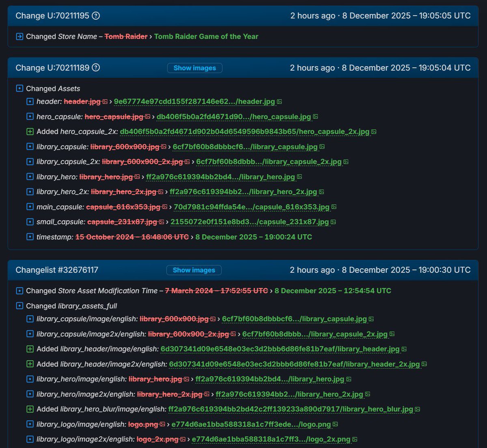Image resolution: width=487 pixels, height=448 pixels.
Task: Click header time 19:00:30 UTC of Changelist #32676117
Action: (444, 270)
